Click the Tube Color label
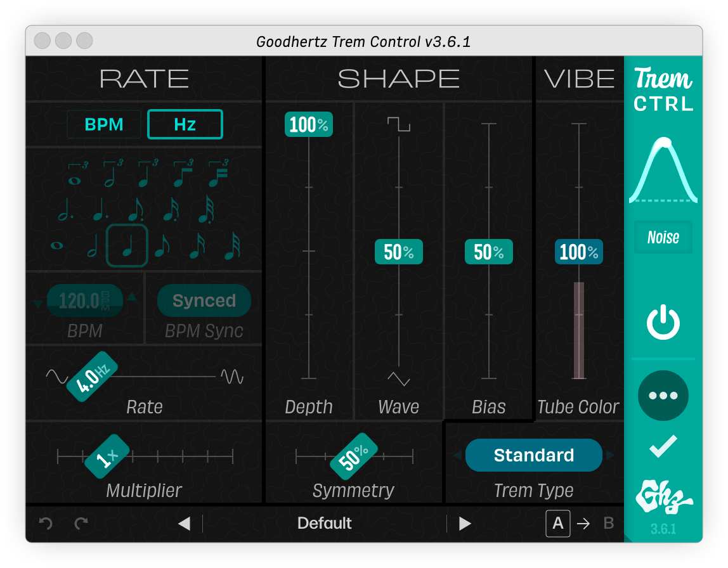Viewport: 728px width, 568px height. click(578, 407)
